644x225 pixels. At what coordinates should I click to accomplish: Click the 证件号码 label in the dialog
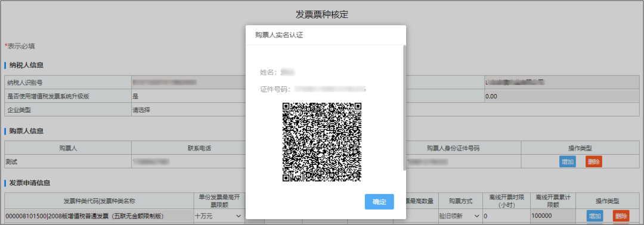(x=275, y=89)
